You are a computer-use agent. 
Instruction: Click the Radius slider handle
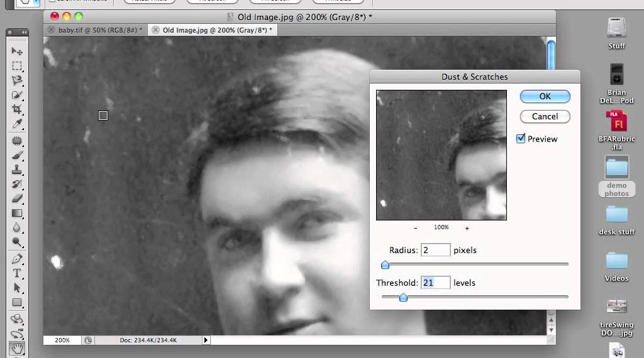tap(386, 265)
